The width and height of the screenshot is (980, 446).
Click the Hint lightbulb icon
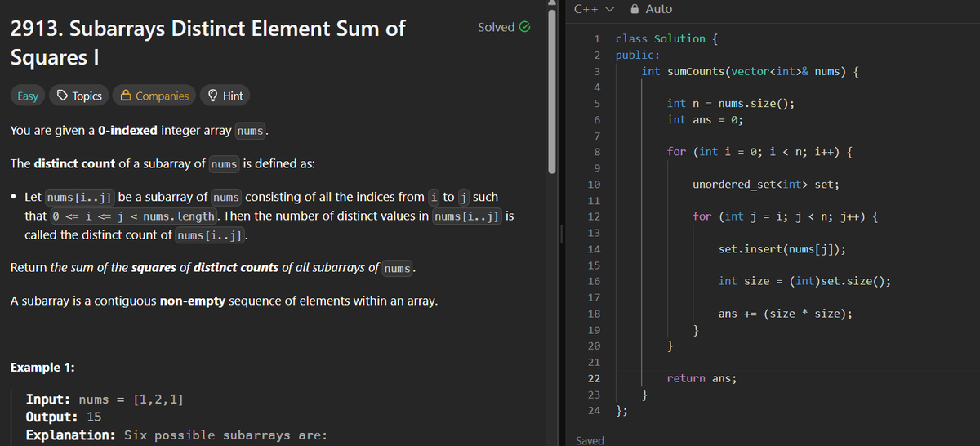(x=213, y=96)
